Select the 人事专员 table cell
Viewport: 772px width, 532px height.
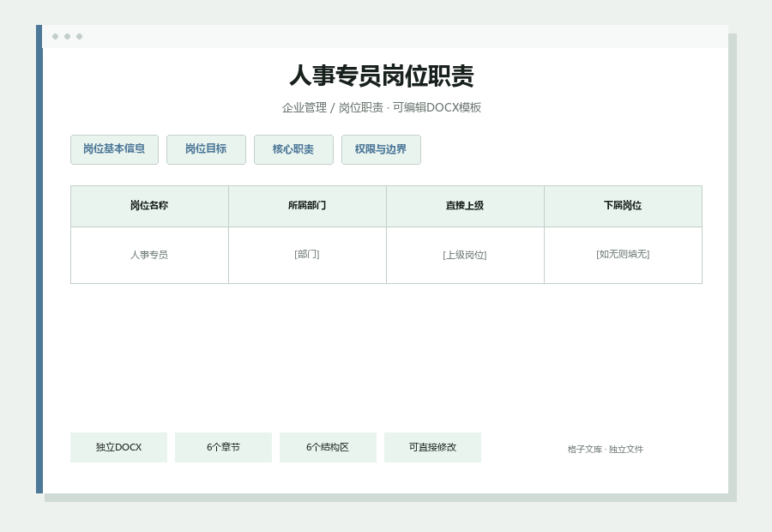tap(149, 255)
